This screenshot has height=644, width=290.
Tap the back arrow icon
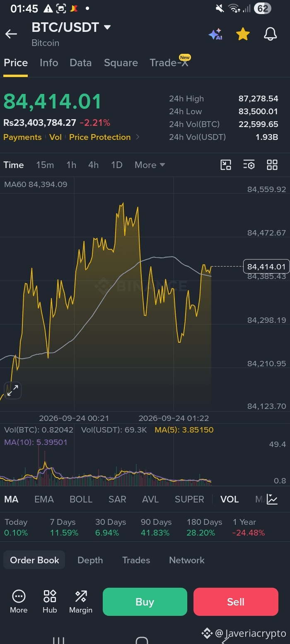11,34
